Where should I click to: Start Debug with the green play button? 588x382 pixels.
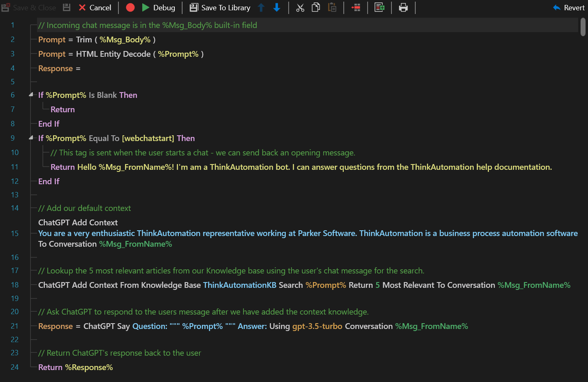coord(158,7)
